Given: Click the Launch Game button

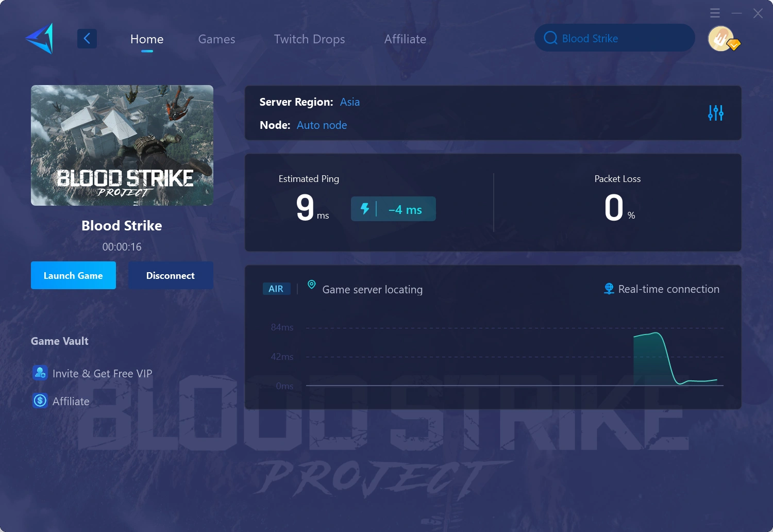Looking at the screenshot, I should point(73,275).
